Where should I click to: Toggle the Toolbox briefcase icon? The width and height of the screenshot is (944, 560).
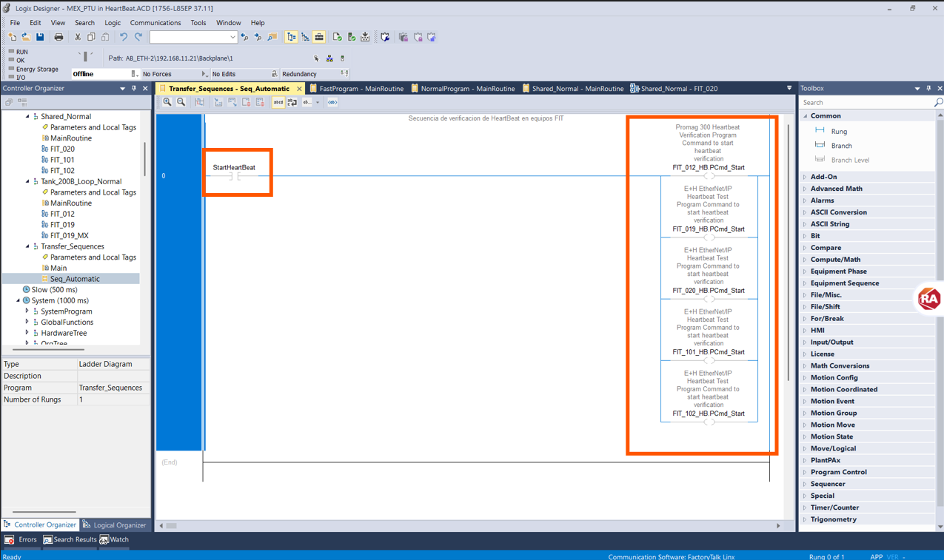[319, 37]
